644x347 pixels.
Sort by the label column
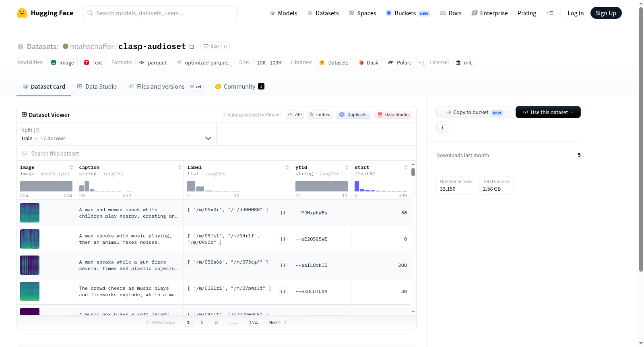(287, 167)
